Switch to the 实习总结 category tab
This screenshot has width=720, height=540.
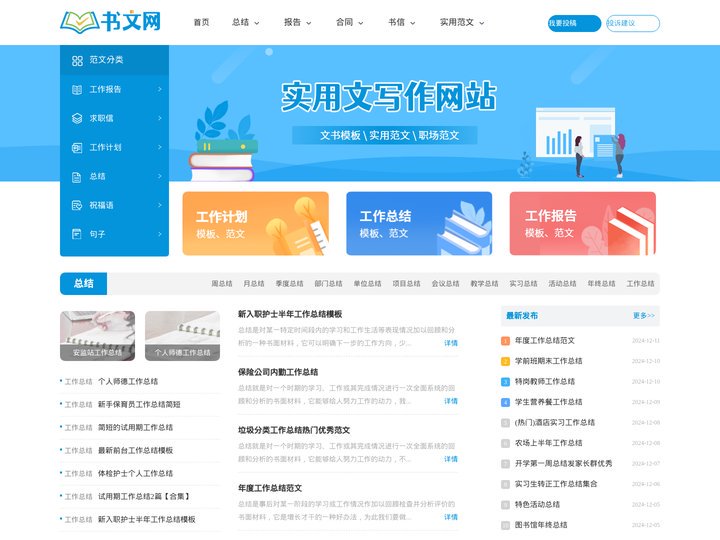(523, 283)
